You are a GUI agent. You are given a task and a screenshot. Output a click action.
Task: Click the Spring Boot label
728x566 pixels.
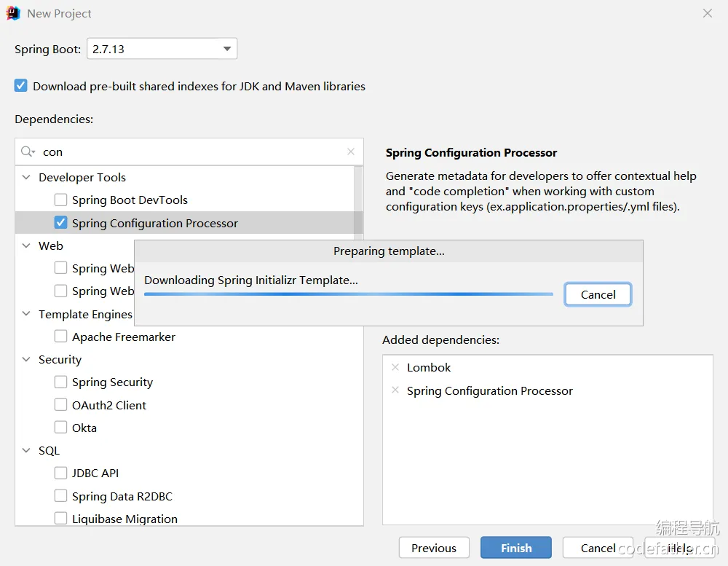point(48,50)
